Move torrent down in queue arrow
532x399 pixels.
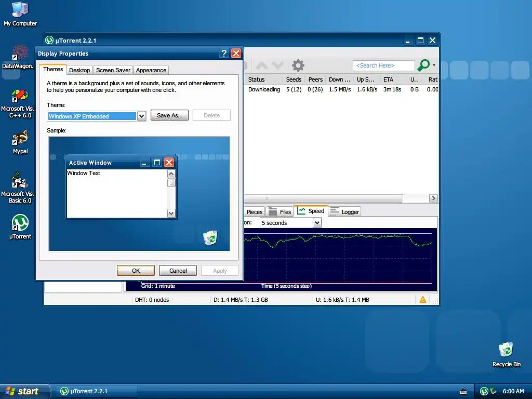point(277,65)
